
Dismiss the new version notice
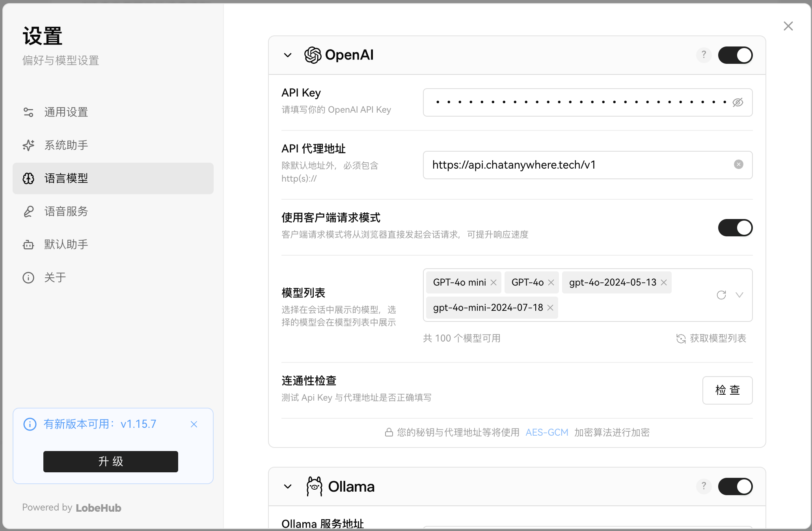(194, 424)
